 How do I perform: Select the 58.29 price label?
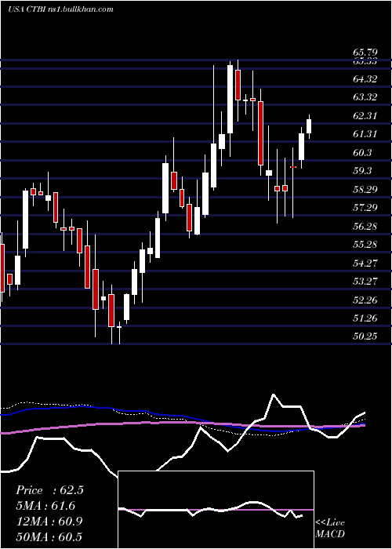[x=365, y=190]
